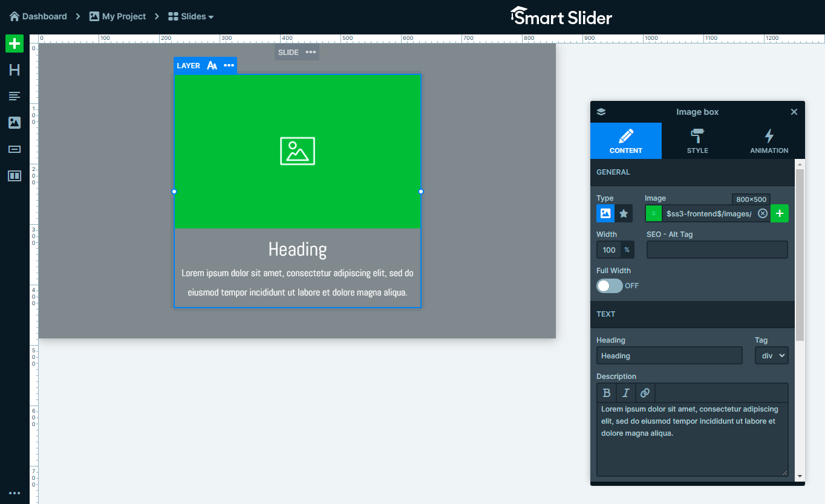The width and height of the screenshot is (825, 504).
Task: Add a Row layer from sidebar
Action: [15, 176]
